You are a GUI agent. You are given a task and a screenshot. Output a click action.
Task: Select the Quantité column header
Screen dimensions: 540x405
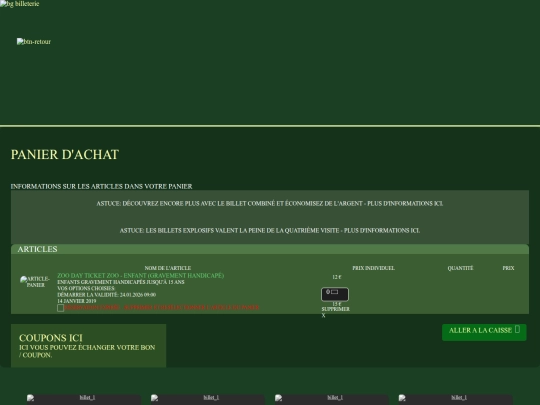pos(460,268)
